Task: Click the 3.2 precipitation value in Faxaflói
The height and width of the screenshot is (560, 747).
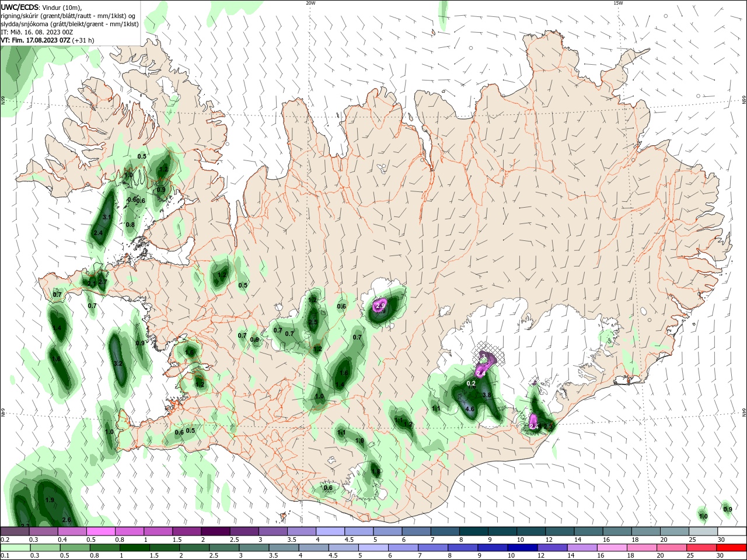Action: (x=118, y=363)
